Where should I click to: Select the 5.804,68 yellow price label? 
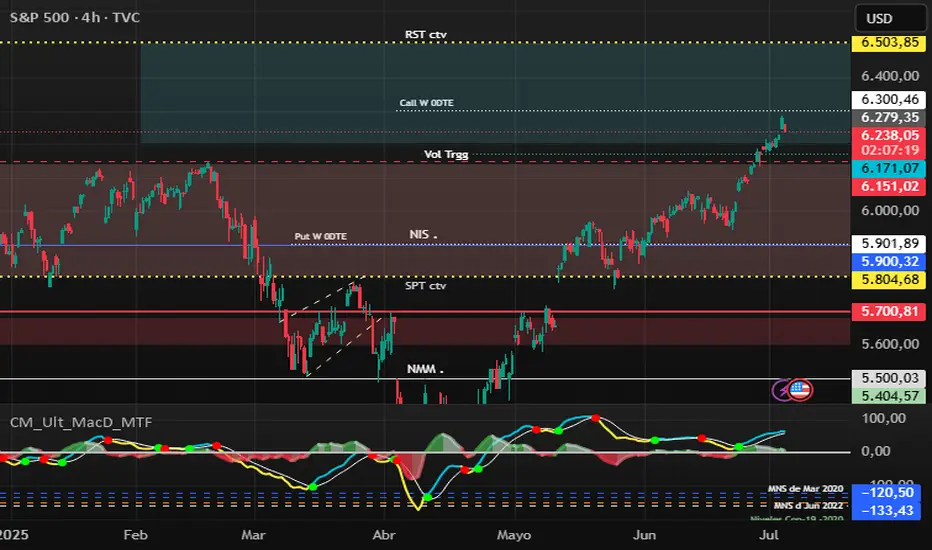click(x=890, y=279)
